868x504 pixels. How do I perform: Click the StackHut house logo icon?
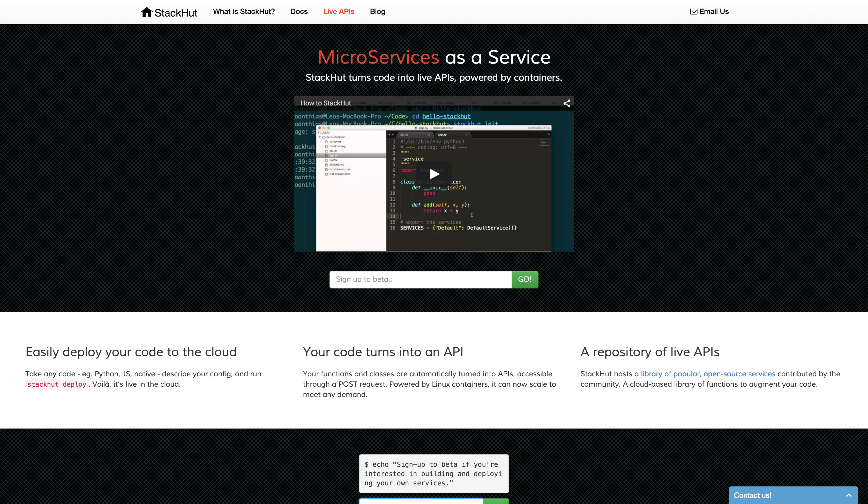(x=146, y=12)
